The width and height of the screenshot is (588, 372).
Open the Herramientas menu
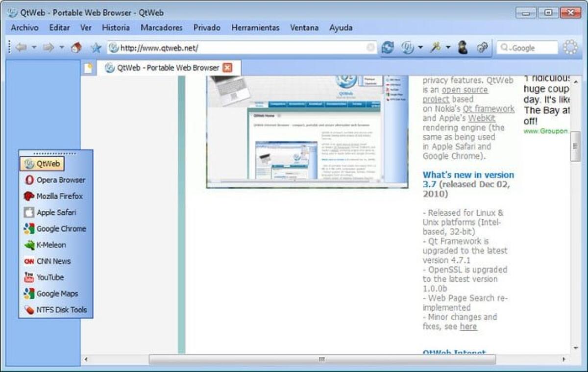point(257,28)
